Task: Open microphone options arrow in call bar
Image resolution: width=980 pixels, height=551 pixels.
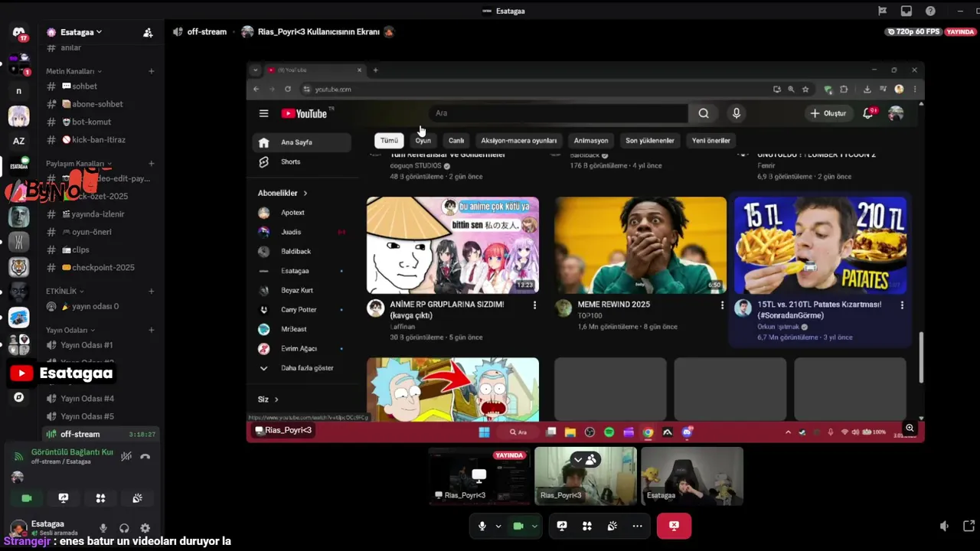Action: point(498,526)
